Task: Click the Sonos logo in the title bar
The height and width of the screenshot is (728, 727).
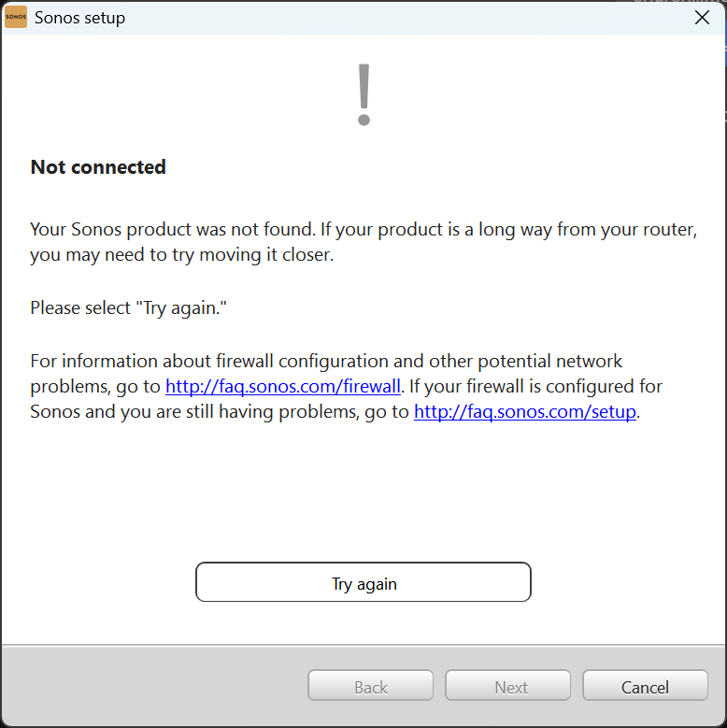Action: [16, 17]
